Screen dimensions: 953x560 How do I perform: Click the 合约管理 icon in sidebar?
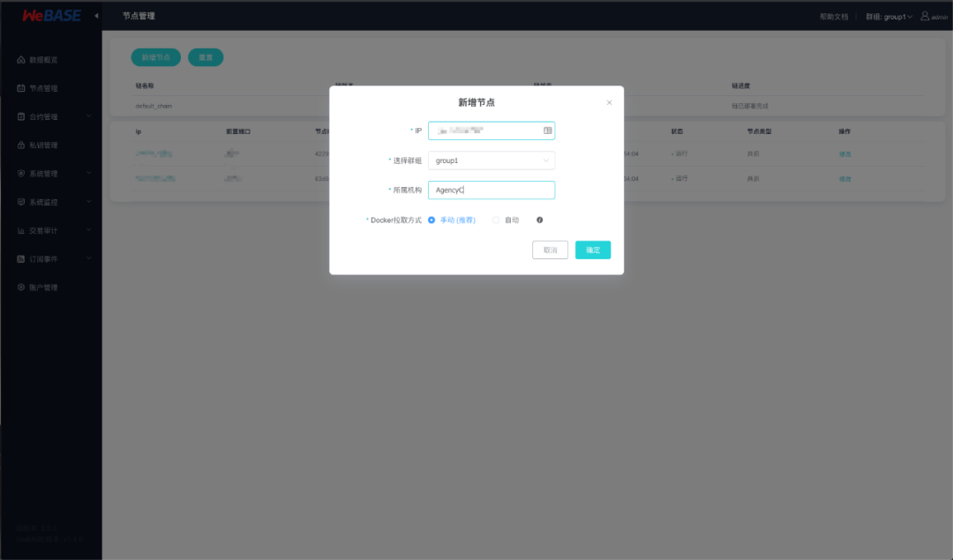click(21, 116)
